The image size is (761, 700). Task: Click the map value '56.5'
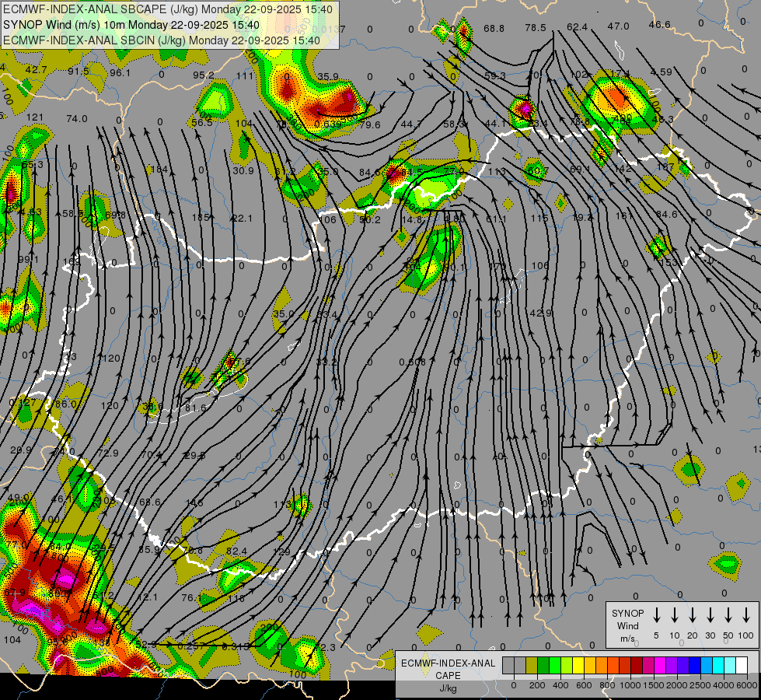[x=202, y=123]
